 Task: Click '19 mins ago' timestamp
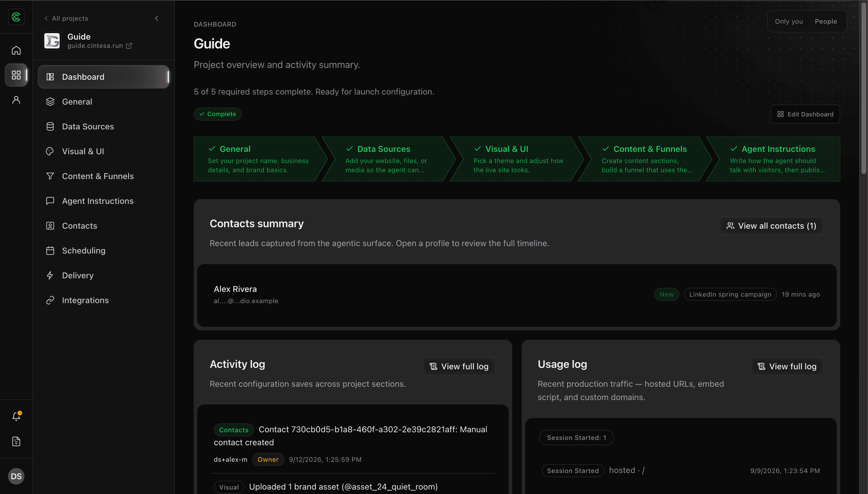coord(801,294)
